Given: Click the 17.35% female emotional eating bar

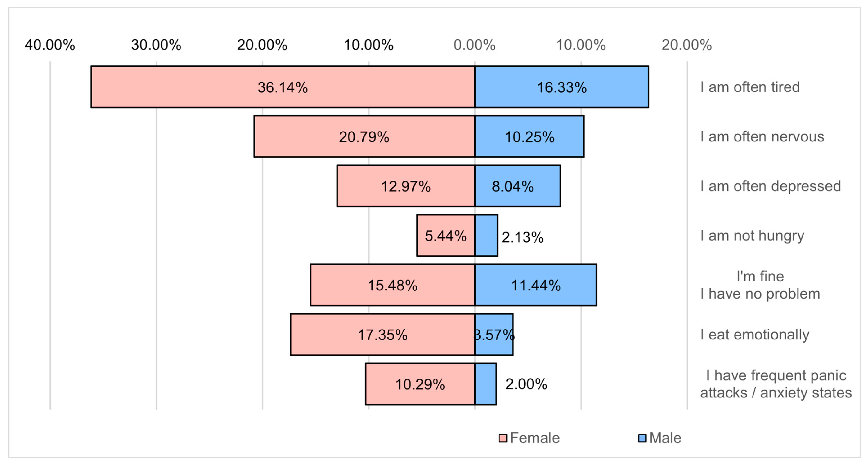Looking at the screenshot, I should tap(382, 334).
